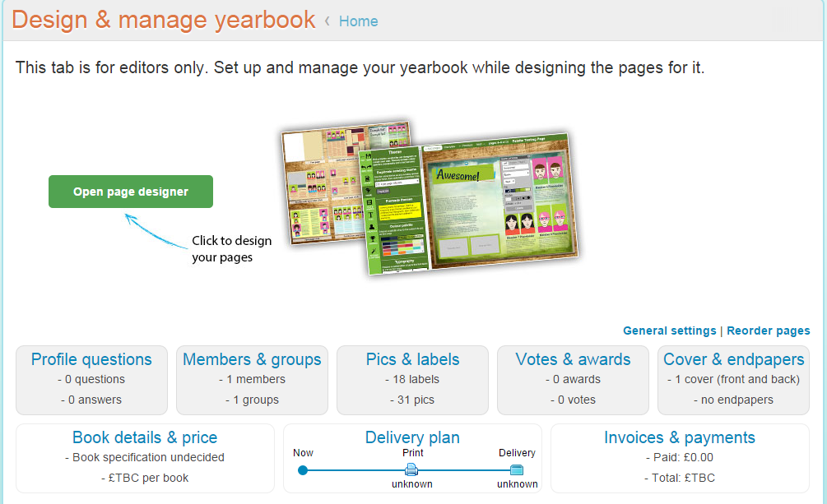Go to Pics & labels

(x=412, y=359)
